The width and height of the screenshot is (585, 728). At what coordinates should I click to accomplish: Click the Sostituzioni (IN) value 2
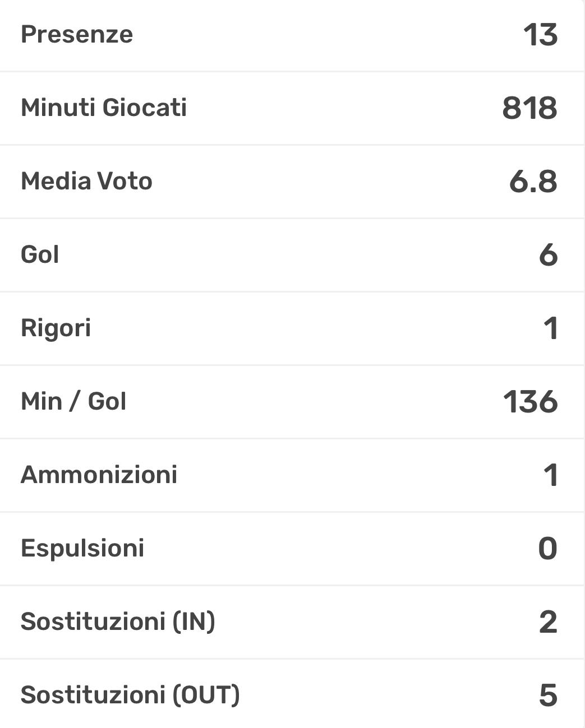coord(548,622)
